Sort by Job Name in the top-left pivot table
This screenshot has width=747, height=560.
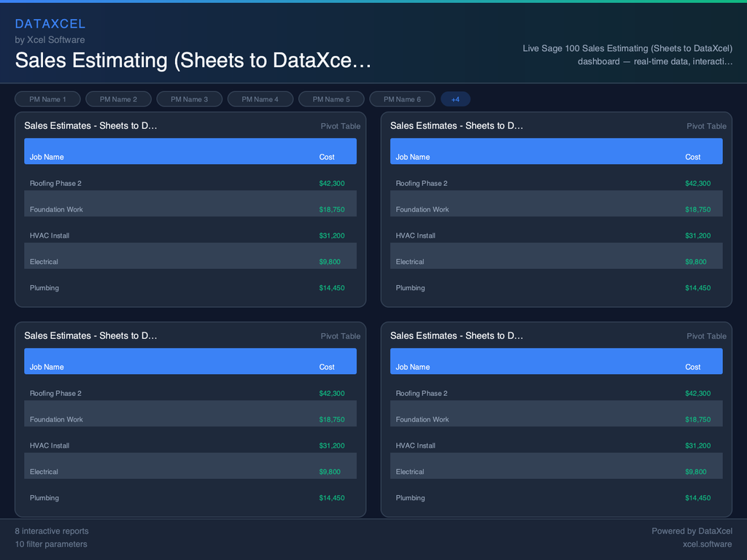pos(47,157)
